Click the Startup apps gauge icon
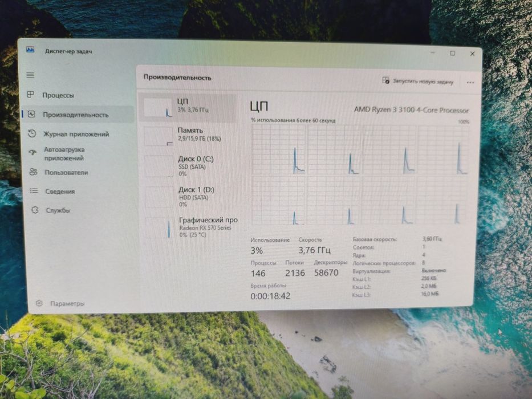Viewport: 532px width, 399px height. click(33, 152)
